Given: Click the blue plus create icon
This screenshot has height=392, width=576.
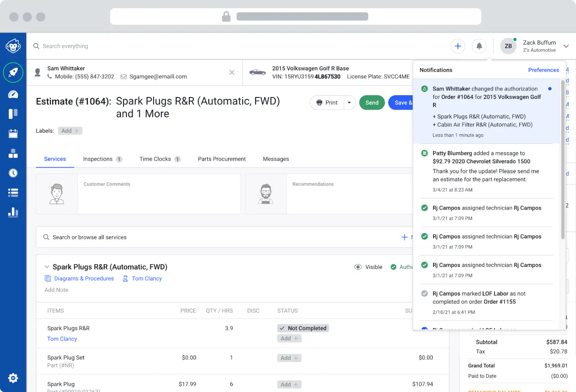Looking at the screenshot, I should point(458,46).
